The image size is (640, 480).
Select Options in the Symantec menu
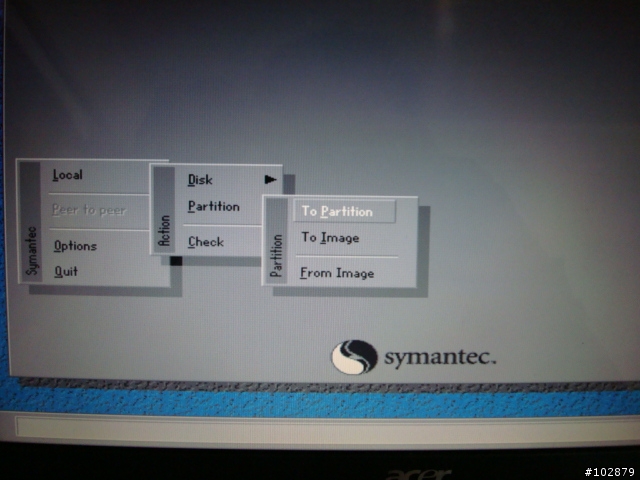click(76, 246)
